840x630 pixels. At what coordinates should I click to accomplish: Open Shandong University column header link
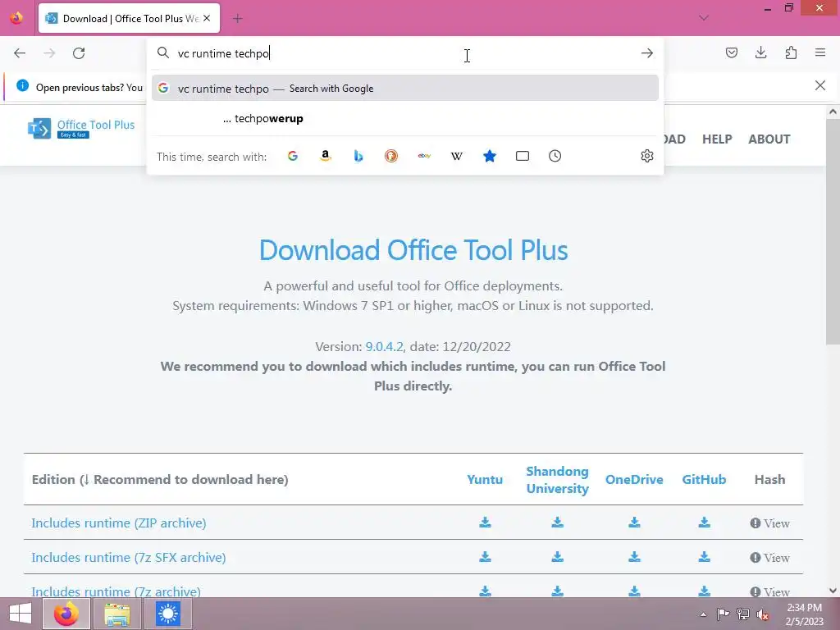(x=557, y=479)
